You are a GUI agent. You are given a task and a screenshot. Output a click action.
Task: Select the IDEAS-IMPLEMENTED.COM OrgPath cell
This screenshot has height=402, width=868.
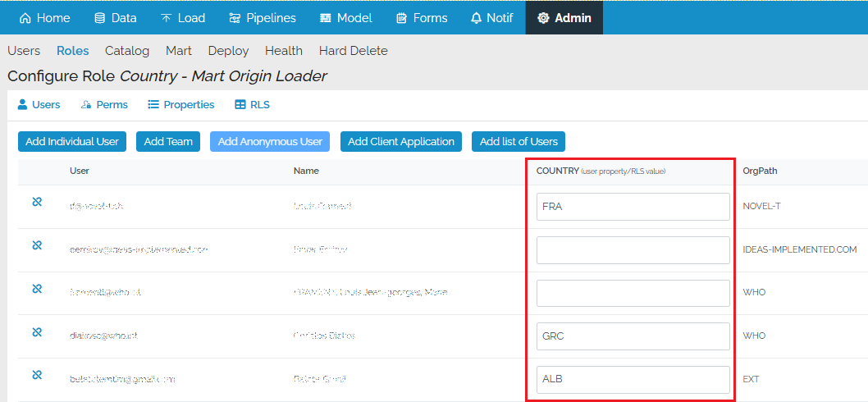point(800,249)
